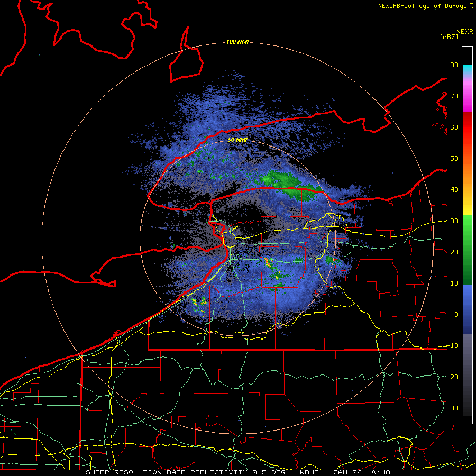Click the [dBZ] unit label above color scale
The width and height of the screenshot is (476, 476).
coord(449,36)
